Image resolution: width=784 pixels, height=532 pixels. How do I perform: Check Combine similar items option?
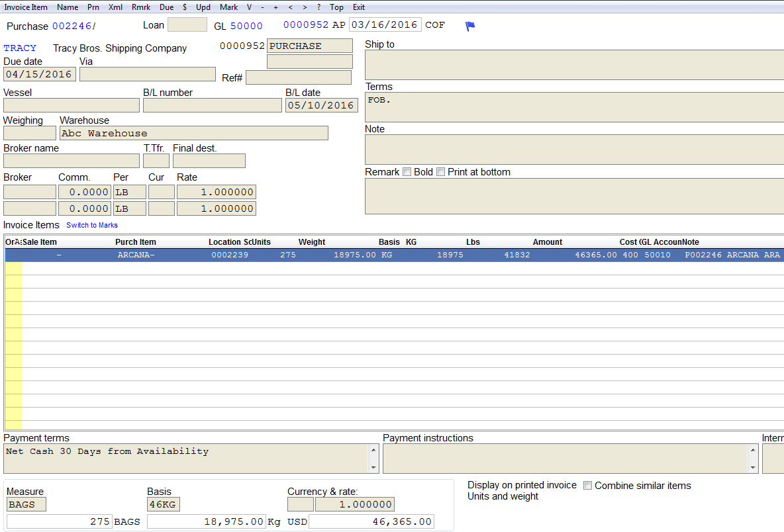(588, 486)
